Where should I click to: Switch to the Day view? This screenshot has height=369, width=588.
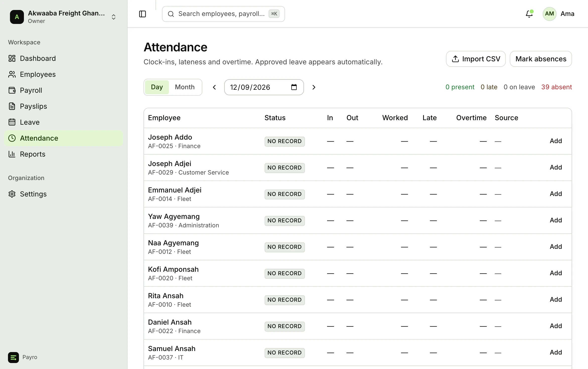coord(157,87)
